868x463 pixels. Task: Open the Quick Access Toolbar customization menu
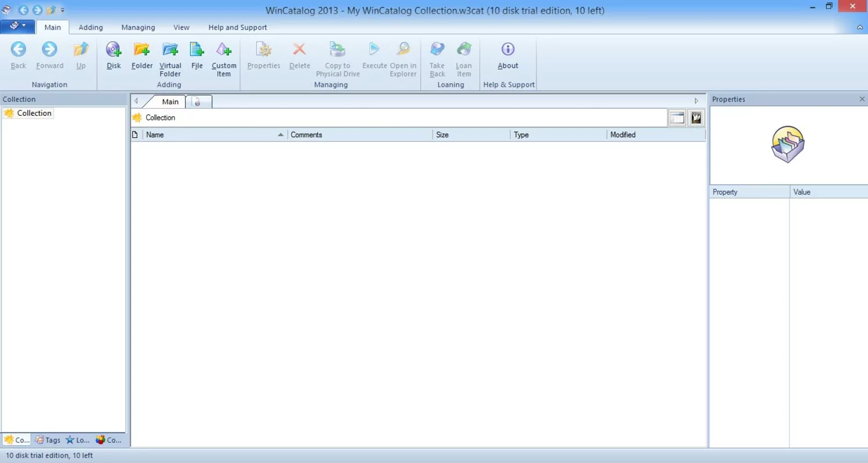click(x=61, y=9)
